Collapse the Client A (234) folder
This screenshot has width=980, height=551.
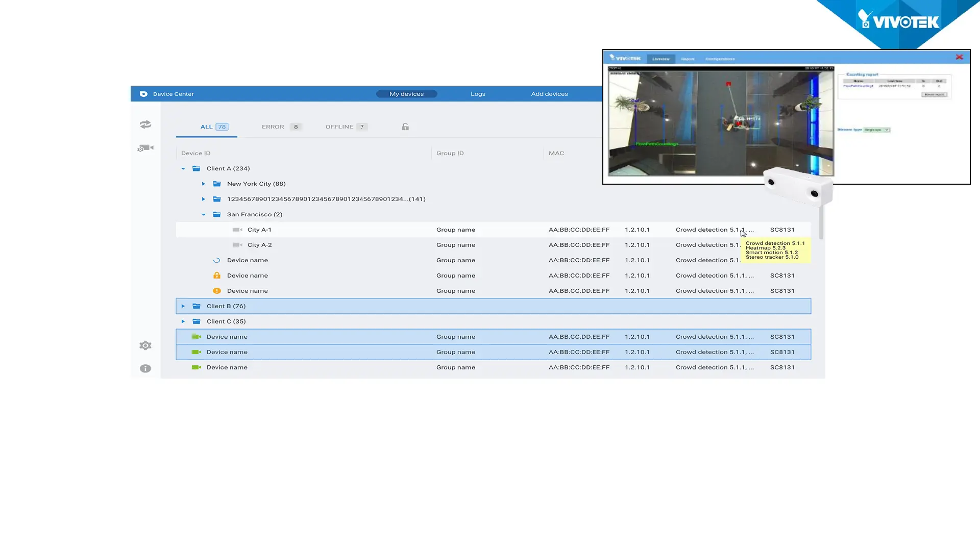click(183, 168)
